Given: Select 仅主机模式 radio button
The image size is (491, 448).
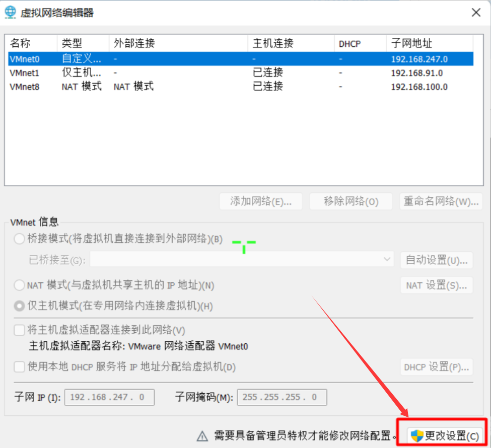Looking at the screenshot, I should pos(20,306).
